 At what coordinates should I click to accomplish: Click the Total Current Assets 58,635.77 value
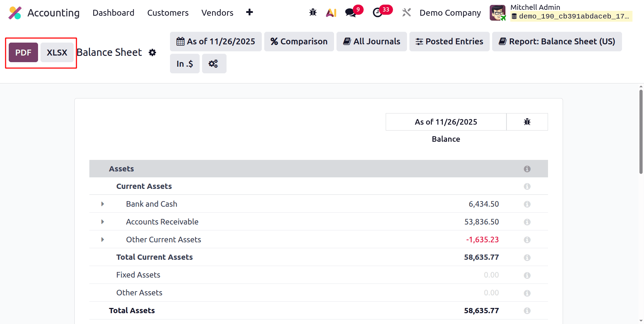point(481,257)
